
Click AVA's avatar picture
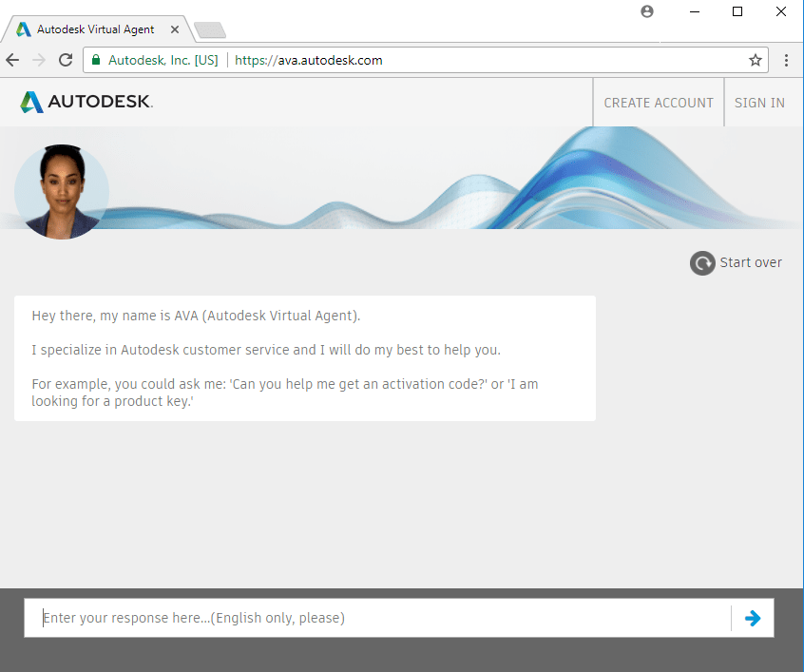pos(61,189)
